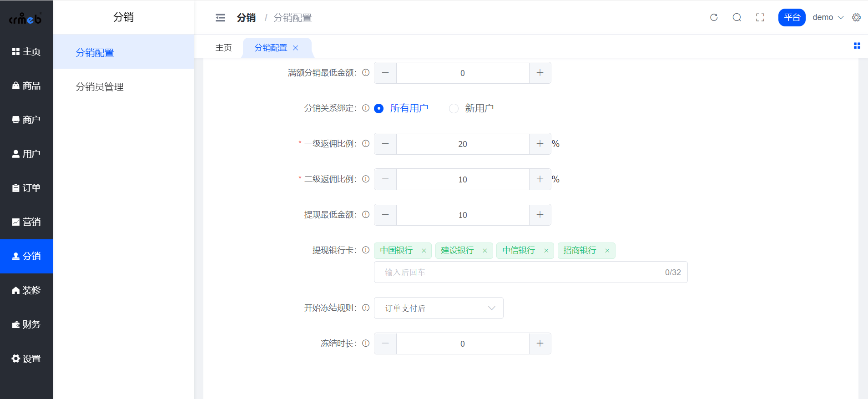Switch to the 主页 tab

point(223,48)
